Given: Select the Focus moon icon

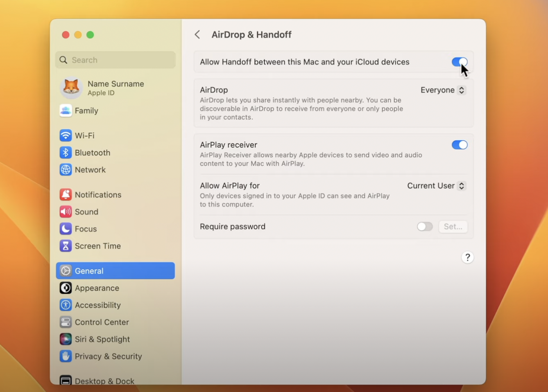Looking at the screenshot, I should pyautogui.click(x=66, y=229).
